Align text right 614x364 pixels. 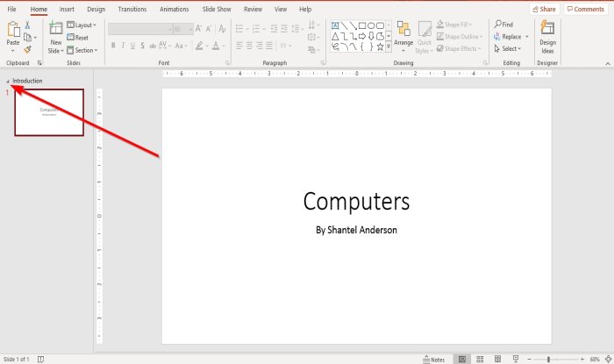260,46
